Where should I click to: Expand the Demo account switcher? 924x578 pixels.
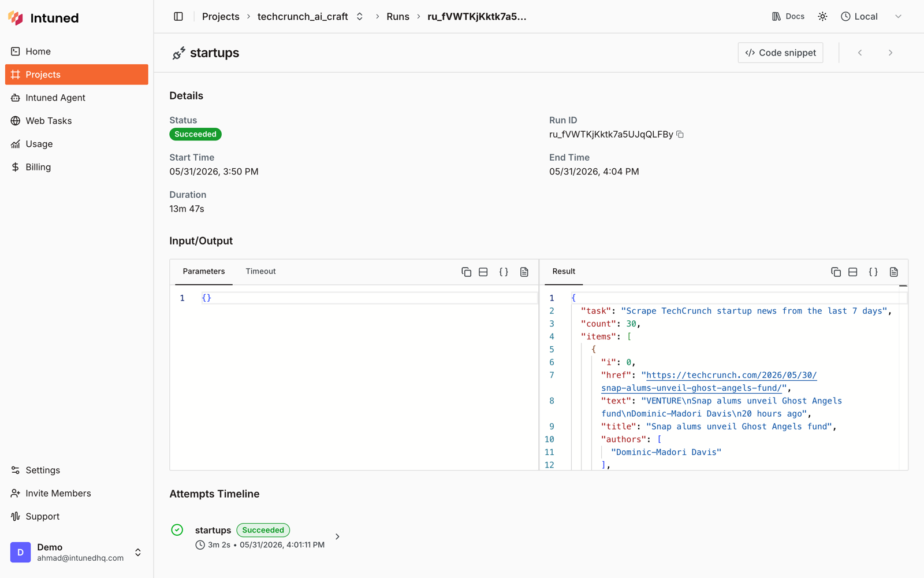pyautogui.click(x=138, y=553)
